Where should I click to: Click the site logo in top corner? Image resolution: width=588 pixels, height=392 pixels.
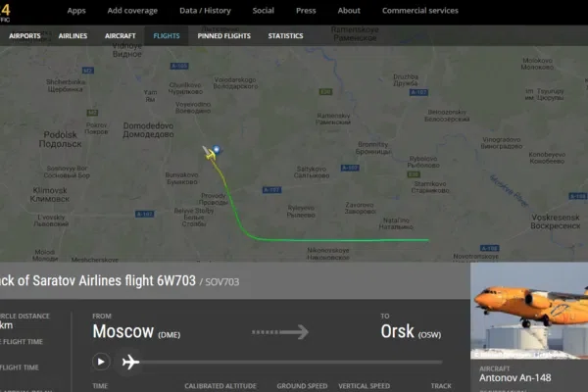pyautogui.click(x=5, y=13)
